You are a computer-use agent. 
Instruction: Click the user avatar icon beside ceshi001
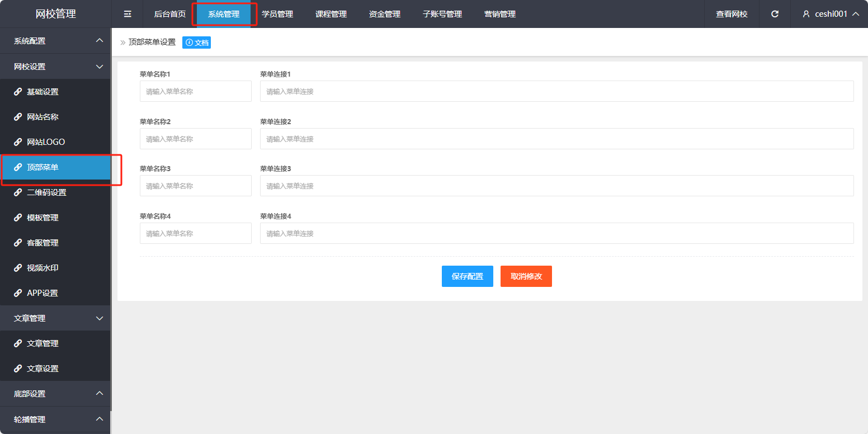point(806,14)
